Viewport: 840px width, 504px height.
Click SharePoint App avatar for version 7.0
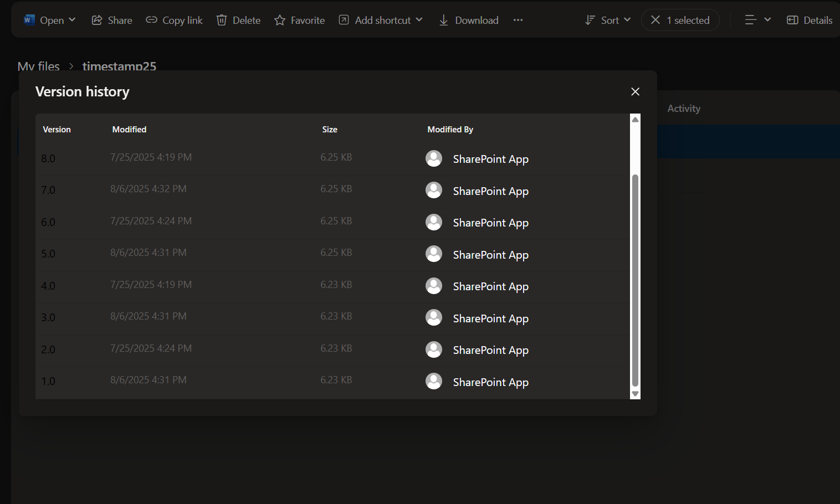pos(434,190)
